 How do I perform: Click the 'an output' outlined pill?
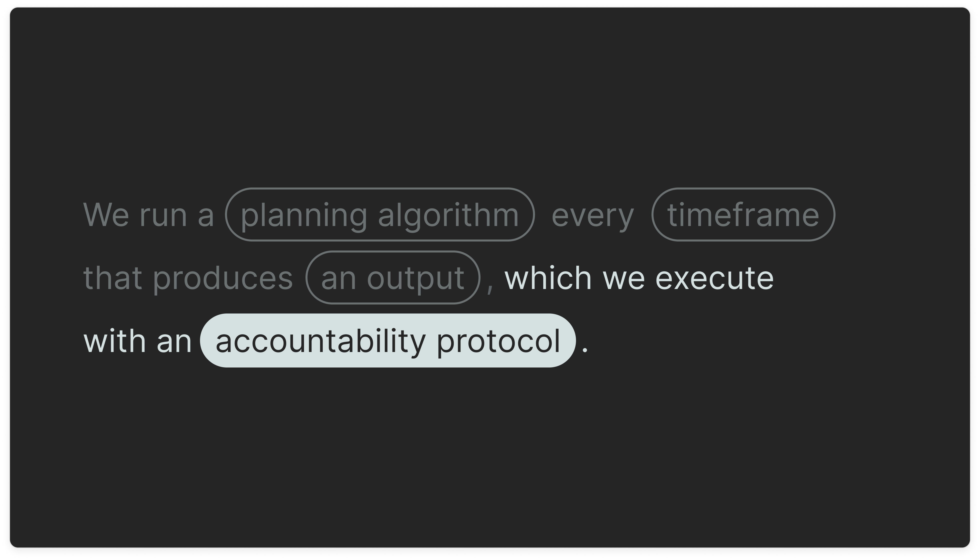[393, 278]
